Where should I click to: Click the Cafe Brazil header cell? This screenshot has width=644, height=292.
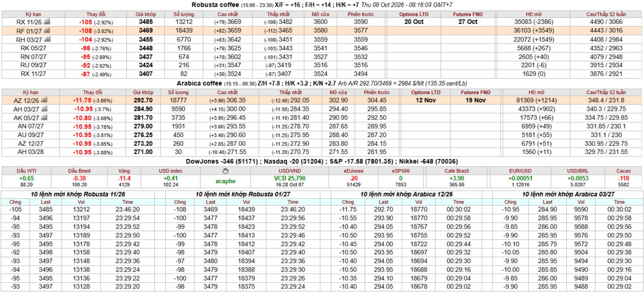pyautogui.click(x=457, y=171)
